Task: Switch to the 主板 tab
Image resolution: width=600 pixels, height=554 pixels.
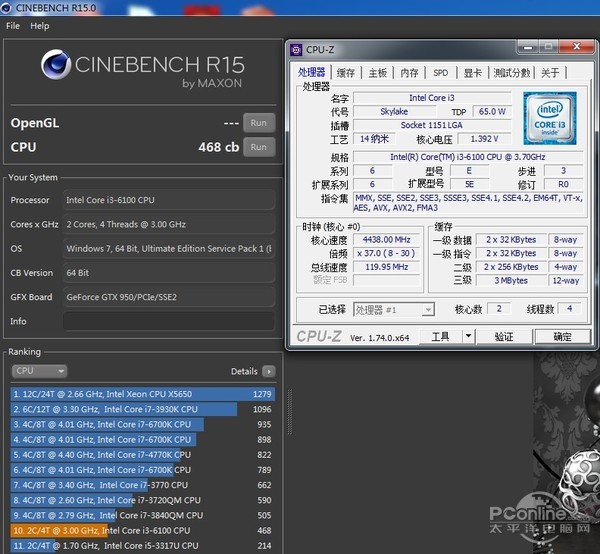Action: (378, 73)
